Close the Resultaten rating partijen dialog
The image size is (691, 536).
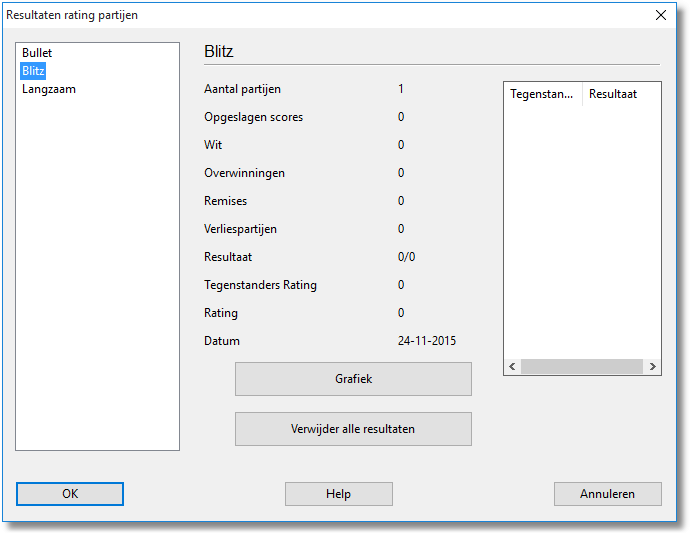[660, 15]
